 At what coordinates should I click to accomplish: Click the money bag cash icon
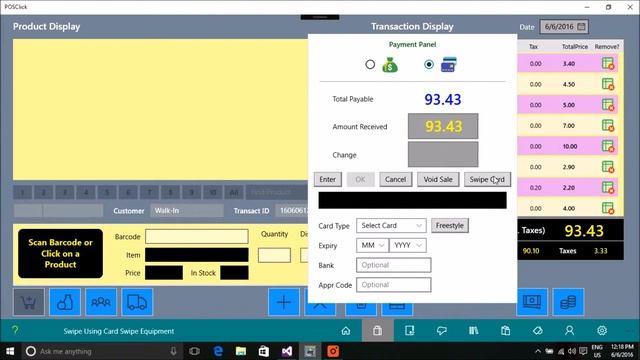[390, 65]
